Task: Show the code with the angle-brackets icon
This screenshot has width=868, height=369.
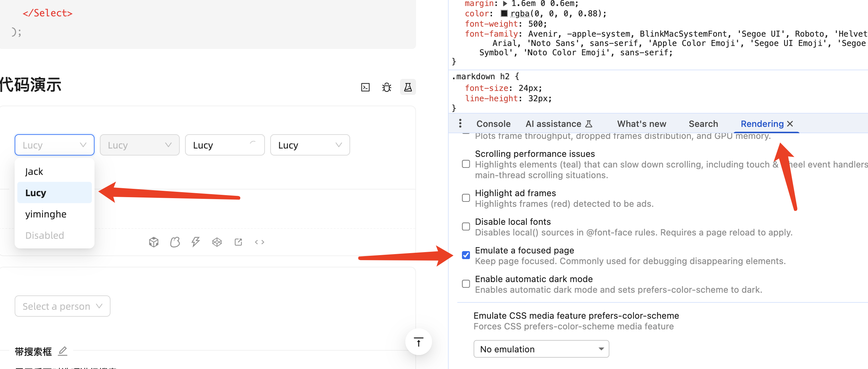Action: tap(260, 242)
